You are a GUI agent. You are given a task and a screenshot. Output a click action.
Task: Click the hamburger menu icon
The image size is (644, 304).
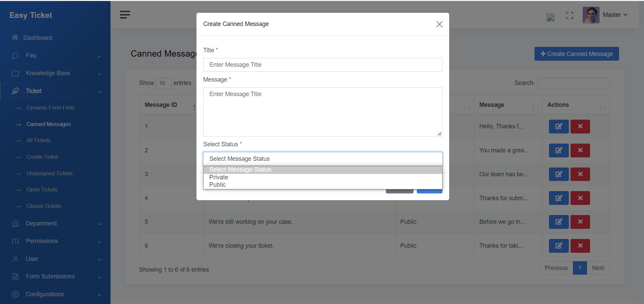point(125,14)
